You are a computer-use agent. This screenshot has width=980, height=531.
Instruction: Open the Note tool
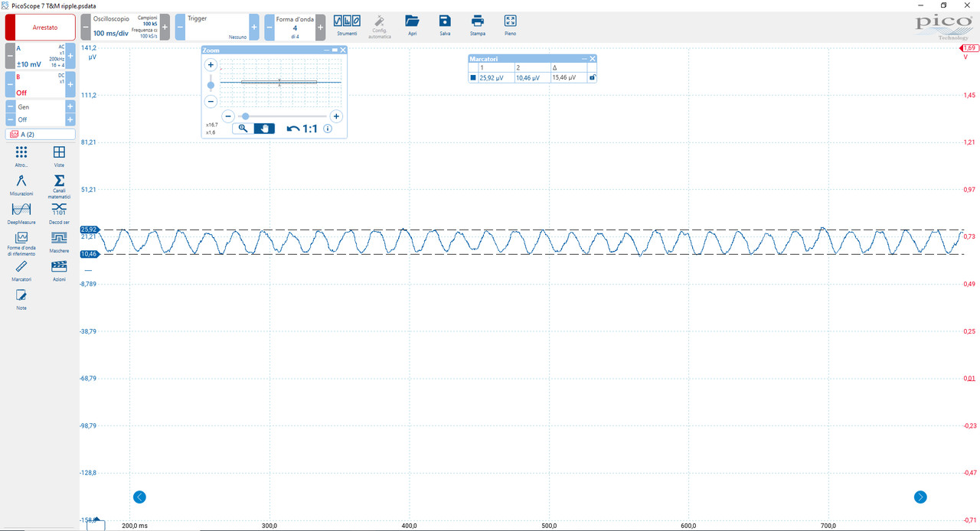[21, 300]
